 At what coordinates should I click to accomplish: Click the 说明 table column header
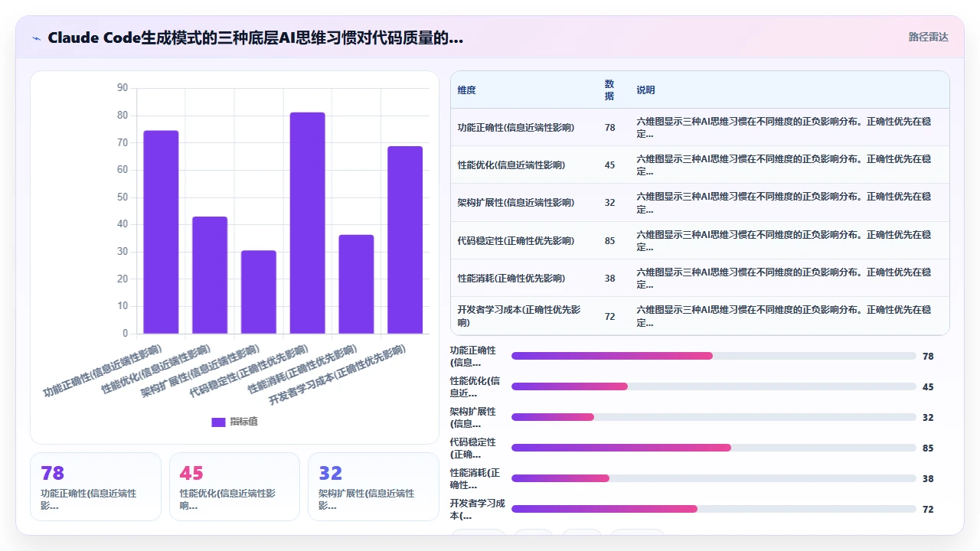pyautogui.click(x=645, y=90)
